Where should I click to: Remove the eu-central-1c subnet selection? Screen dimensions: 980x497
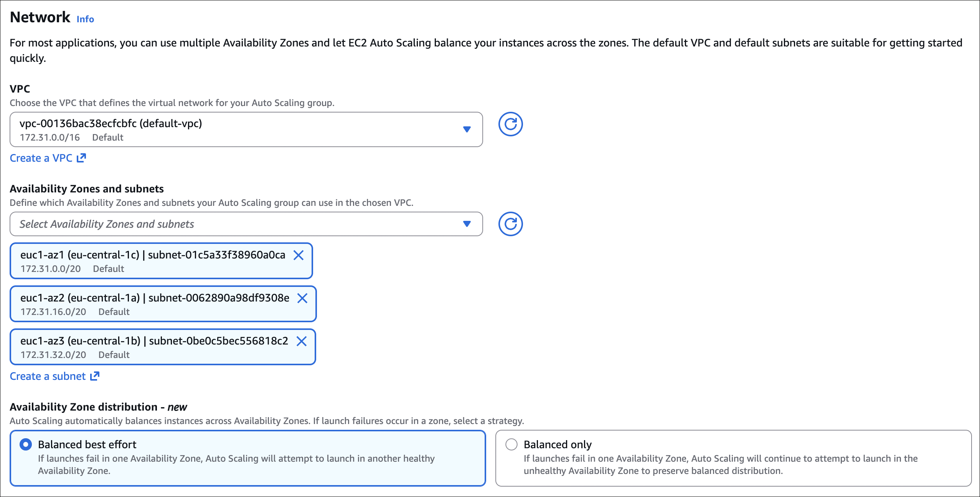coord(299,255)
